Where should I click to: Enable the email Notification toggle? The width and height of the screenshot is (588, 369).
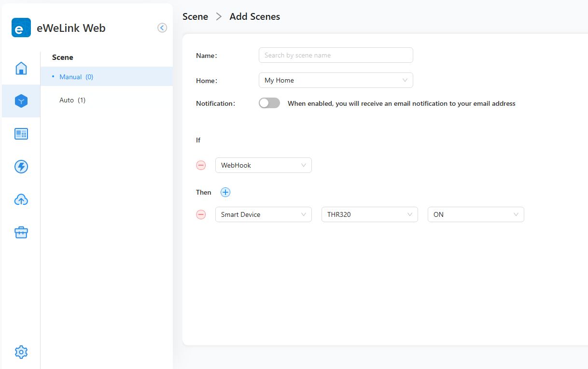tap(269, 103)
